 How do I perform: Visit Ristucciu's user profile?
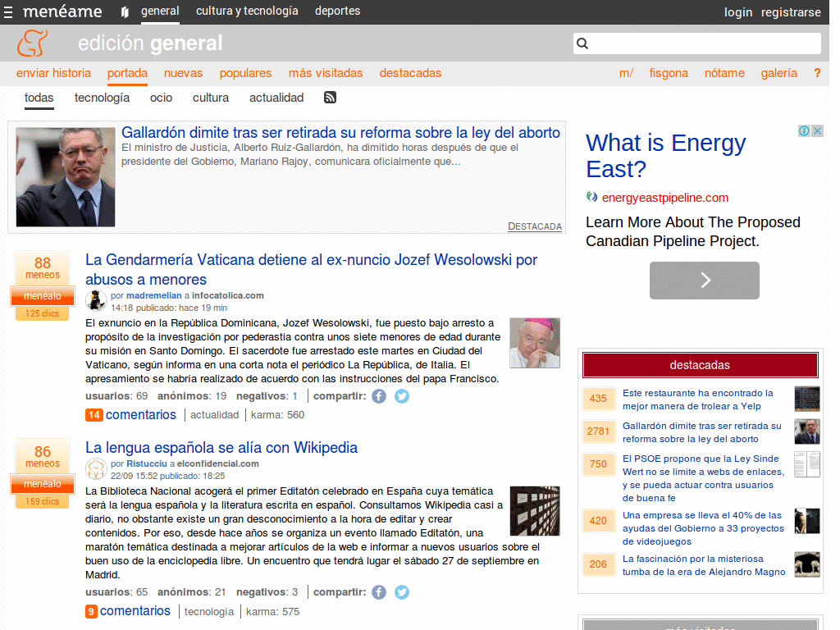[x=147, y=464]
